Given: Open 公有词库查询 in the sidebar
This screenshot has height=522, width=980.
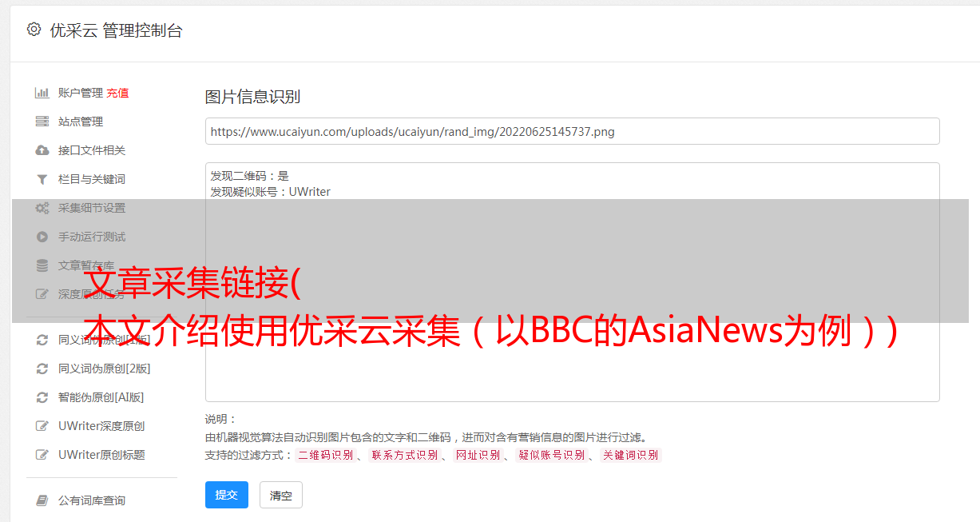Looking at the screenshot, I should [x=92, y=500].
